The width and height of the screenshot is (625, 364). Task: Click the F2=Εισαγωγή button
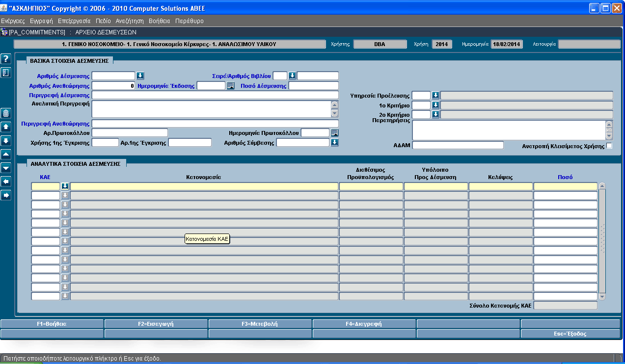tap(156, 324)
